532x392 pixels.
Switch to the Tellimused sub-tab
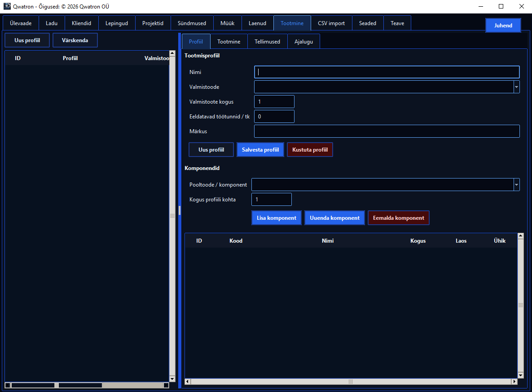pyautogui.click(x=268, y=41)
